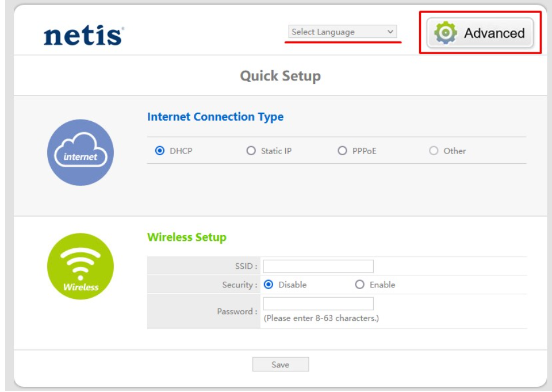The width and height of the screenshot is (552, 392).
Task: Click the green gear icon beside Advanced
Action: [446, 33]
